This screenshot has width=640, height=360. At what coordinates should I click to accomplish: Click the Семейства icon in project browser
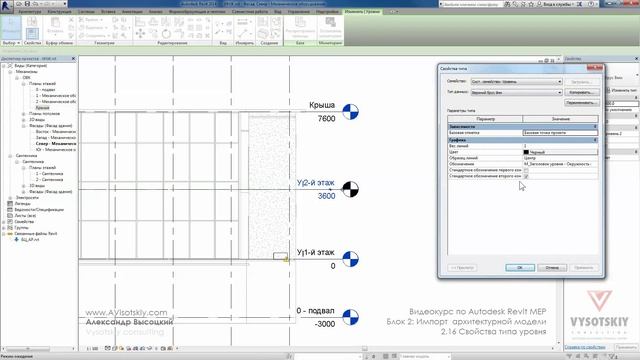(10, 222)
